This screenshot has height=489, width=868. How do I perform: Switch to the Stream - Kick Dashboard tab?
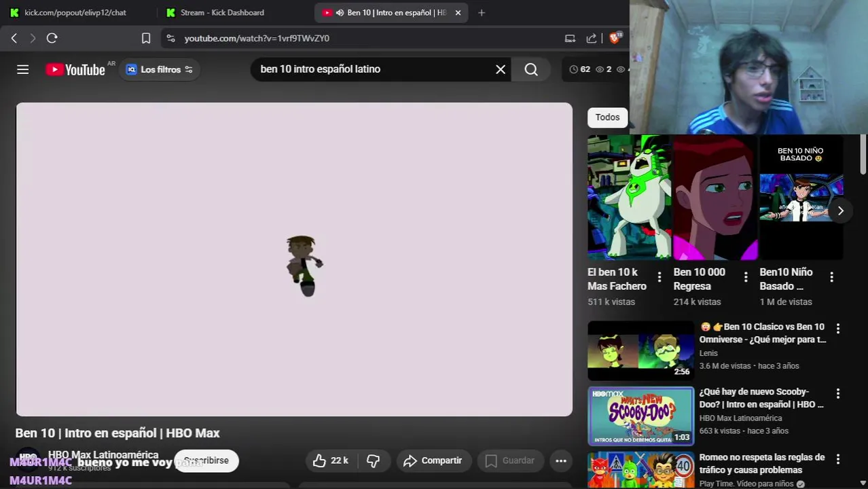click(222, 12)
